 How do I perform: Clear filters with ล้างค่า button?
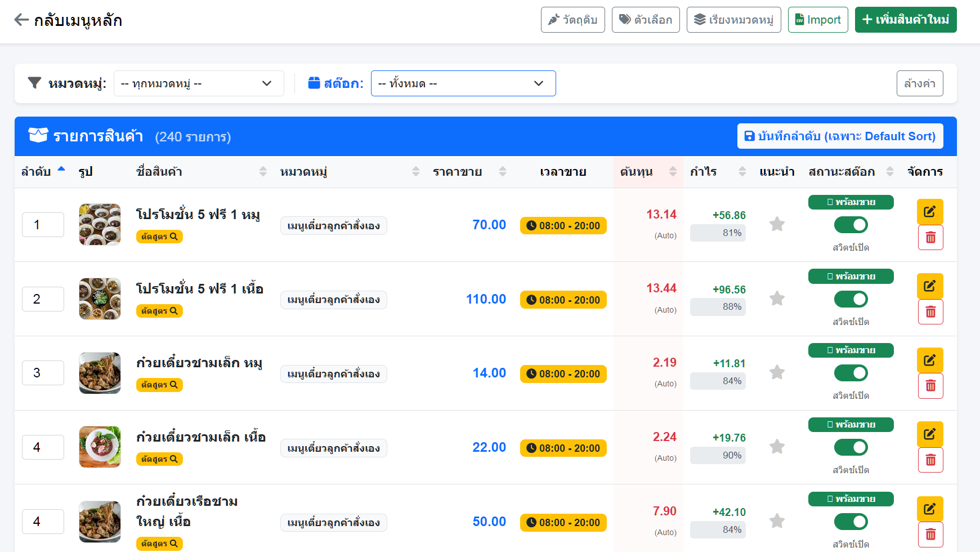tap(920, 83)
